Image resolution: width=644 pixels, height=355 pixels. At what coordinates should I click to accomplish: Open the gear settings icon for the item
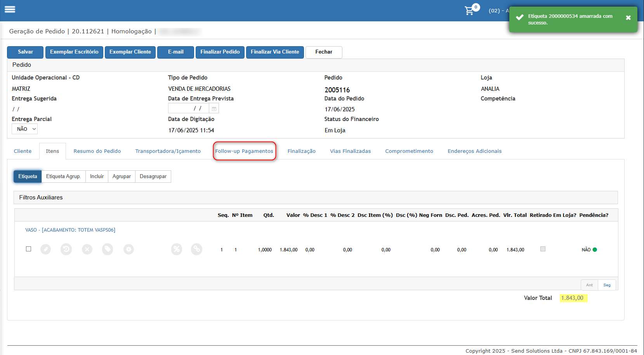128,249
